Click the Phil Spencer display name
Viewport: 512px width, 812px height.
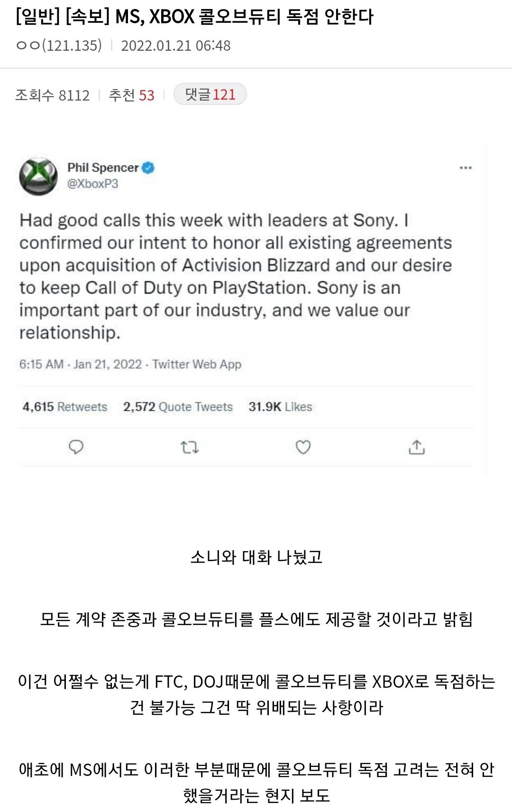pyautogui.click(x=103, y=168)
